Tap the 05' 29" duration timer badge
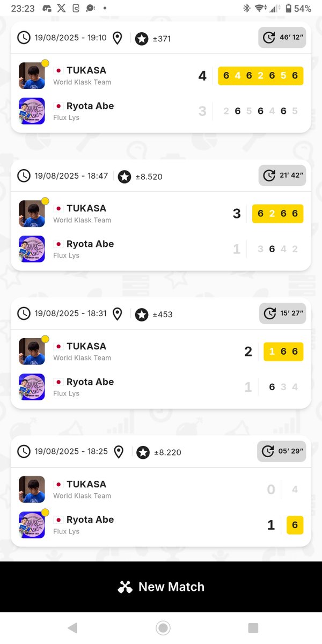Image resolution: width=322 pixels, height=644 pixels. (282, 451)
